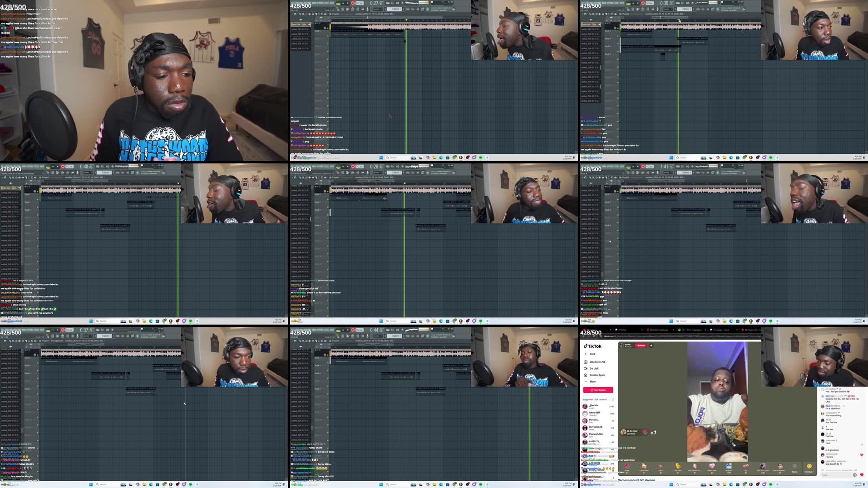Send a Rose gift on the TikTok live

click(x=627, y=467)
